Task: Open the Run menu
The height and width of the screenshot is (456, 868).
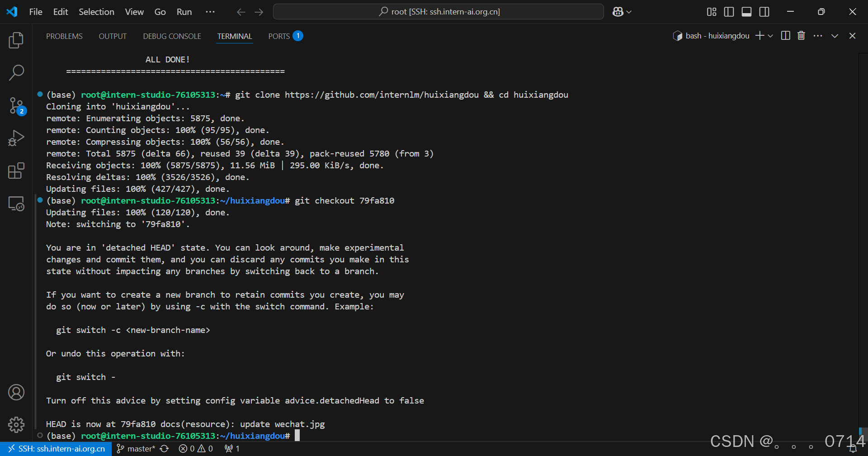Action: pyautogui.click(x=184, y=12)
